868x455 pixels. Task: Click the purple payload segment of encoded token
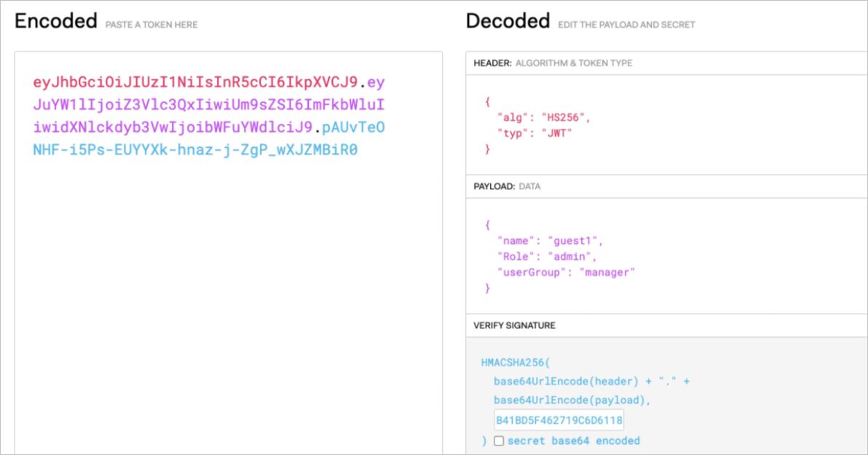tap(209, 105)
